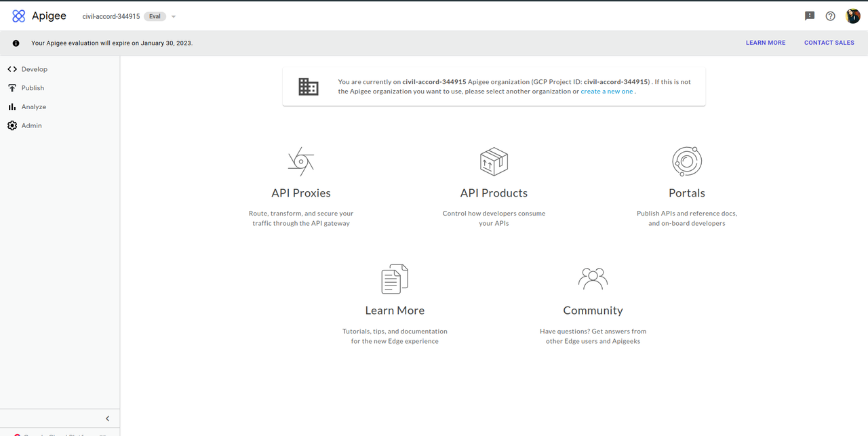This screenshot has height=436, width=868.
Task: Collapse the sidebar with the chevron
Action: point(107,418)
